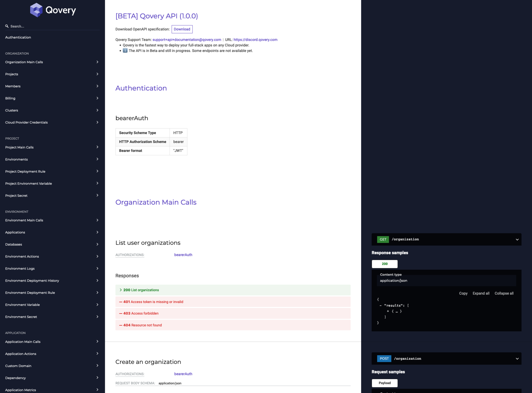Open Environment Main Calls sidebar item
The height and width of the screenshot is (393, 532).
pyautogui.click(x=52, y=220)
